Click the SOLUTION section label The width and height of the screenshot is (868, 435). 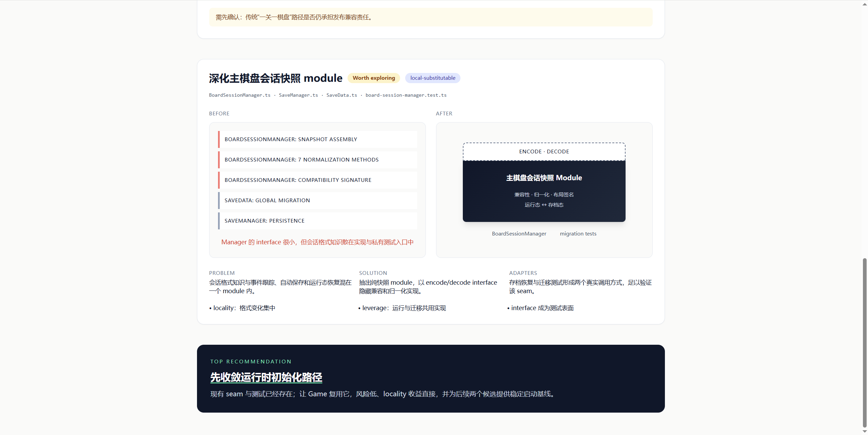pos(373,273)
